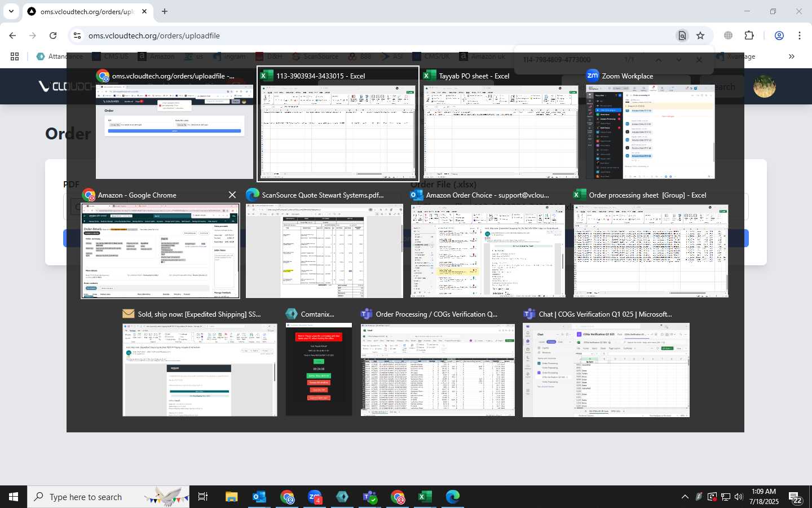The image size is (812, 508).
Task: Switch to the Amazon Order Choice Outlook thumbnail
Action: (488, 251)
